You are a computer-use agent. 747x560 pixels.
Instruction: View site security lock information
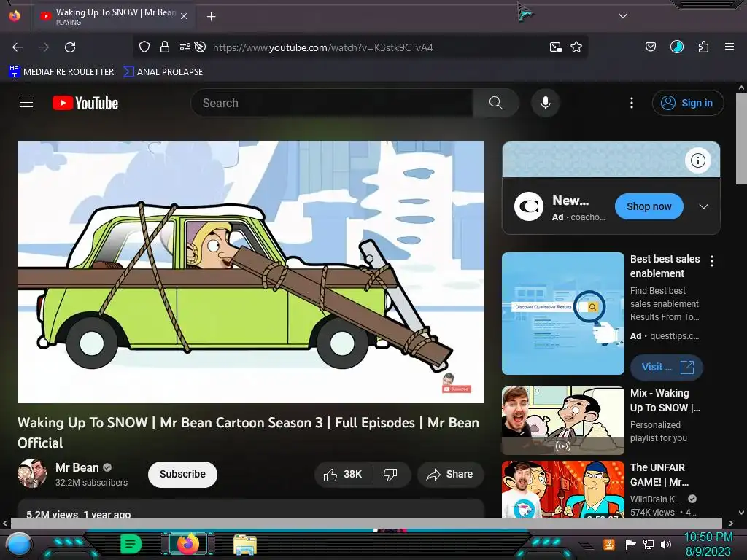pos(165,47)
